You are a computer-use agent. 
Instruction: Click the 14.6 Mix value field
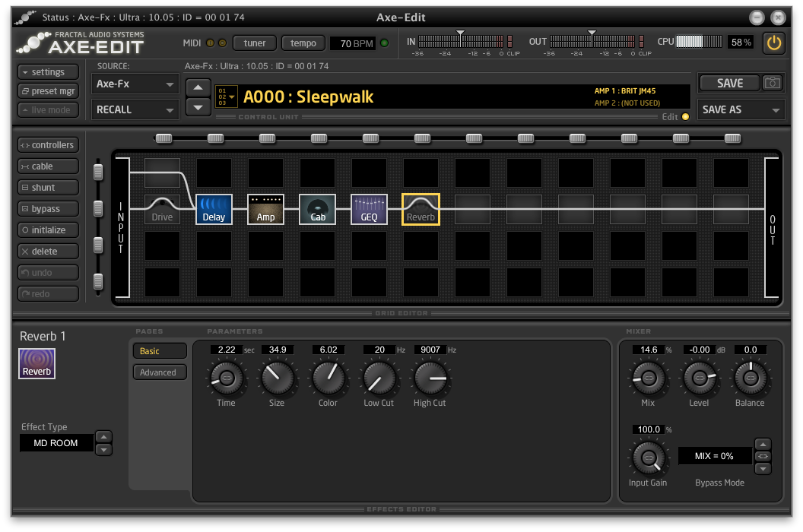[649, 350]
